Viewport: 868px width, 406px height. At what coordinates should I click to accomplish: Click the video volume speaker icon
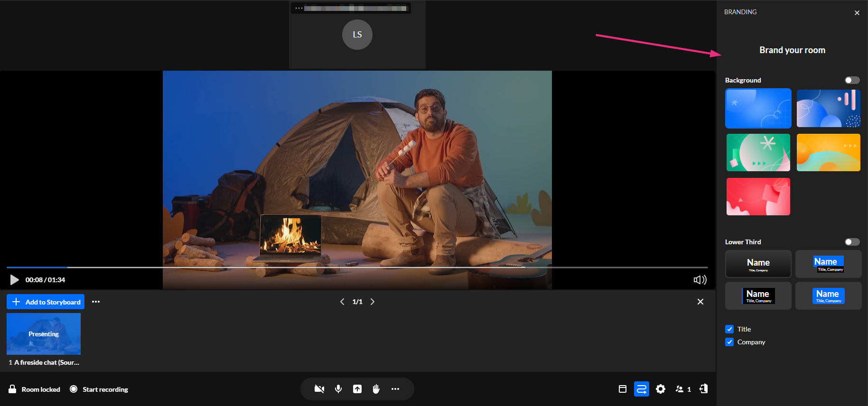click(700, 280)
